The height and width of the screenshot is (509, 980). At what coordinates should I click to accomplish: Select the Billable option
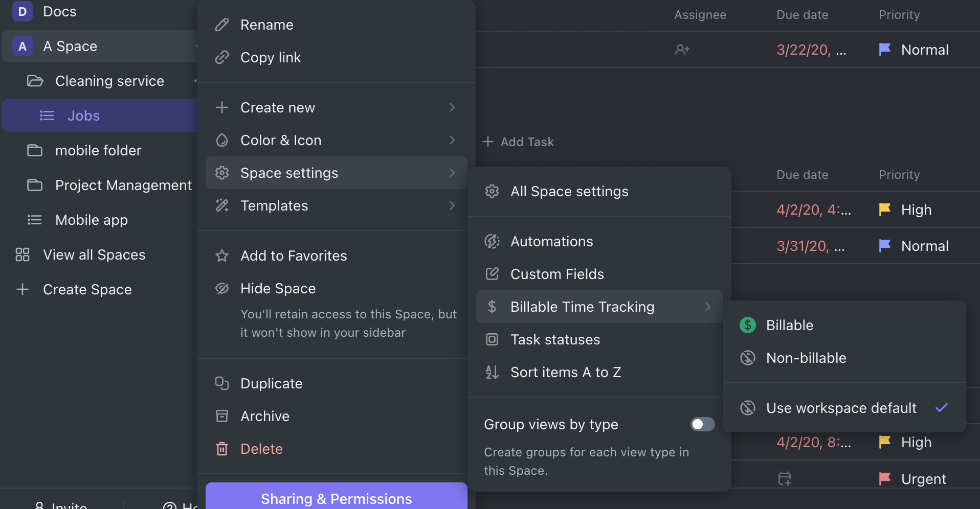[x=844, y=325]
